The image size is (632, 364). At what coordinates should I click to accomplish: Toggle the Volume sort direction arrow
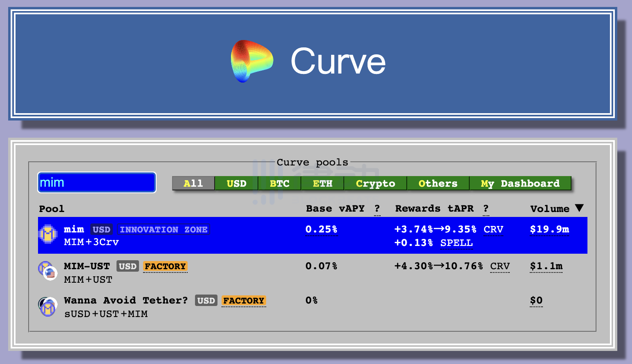click(579, 208)
